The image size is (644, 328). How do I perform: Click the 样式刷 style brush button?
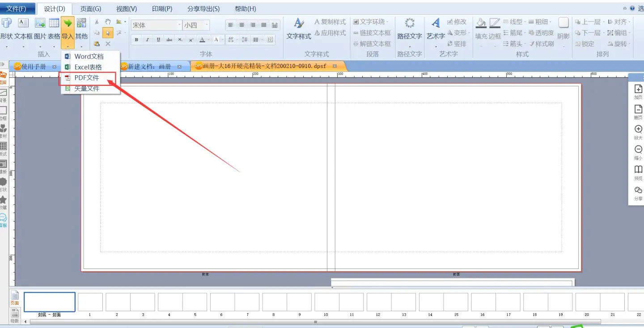click(542, 44)
